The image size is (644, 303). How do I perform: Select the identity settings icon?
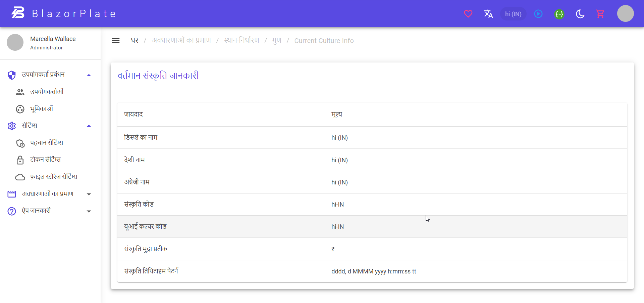(x=20, y=143)
